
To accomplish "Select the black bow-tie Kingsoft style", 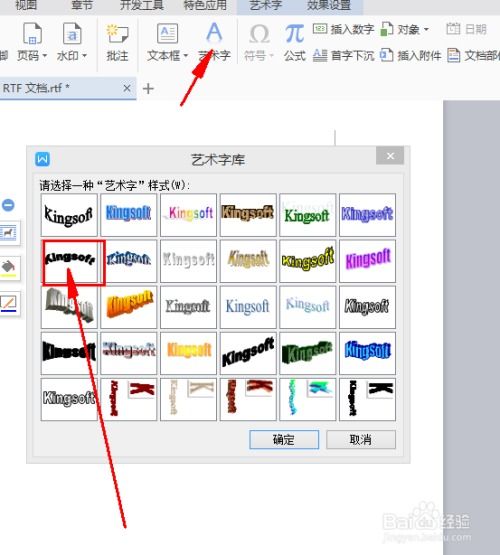I will [69, 353].
